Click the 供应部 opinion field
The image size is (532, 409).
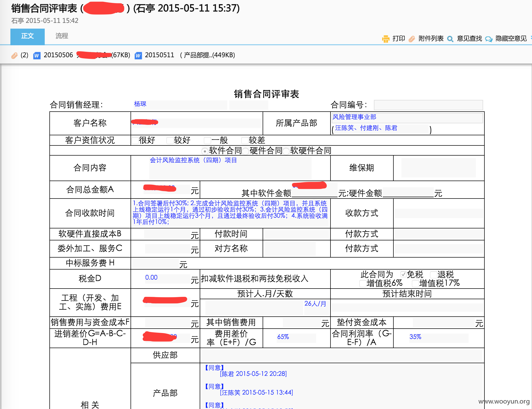341,355
